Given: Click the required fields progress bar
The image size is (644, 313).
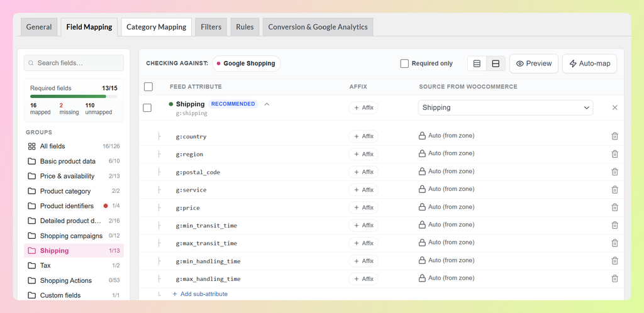Looking at the screenshot, I should point(74,96).
